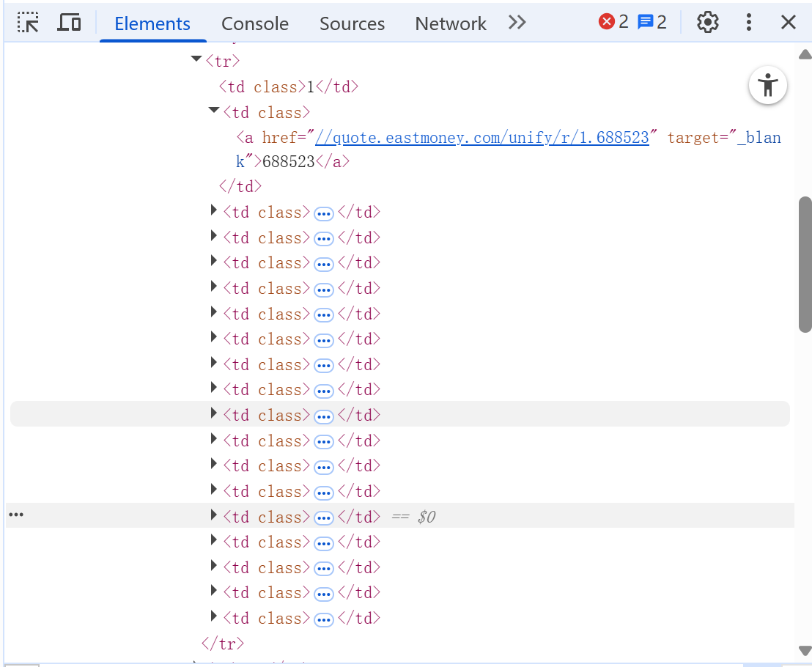Close the DevTools panel
Viewport: 812px width, 667px height.
click(788, 22)
